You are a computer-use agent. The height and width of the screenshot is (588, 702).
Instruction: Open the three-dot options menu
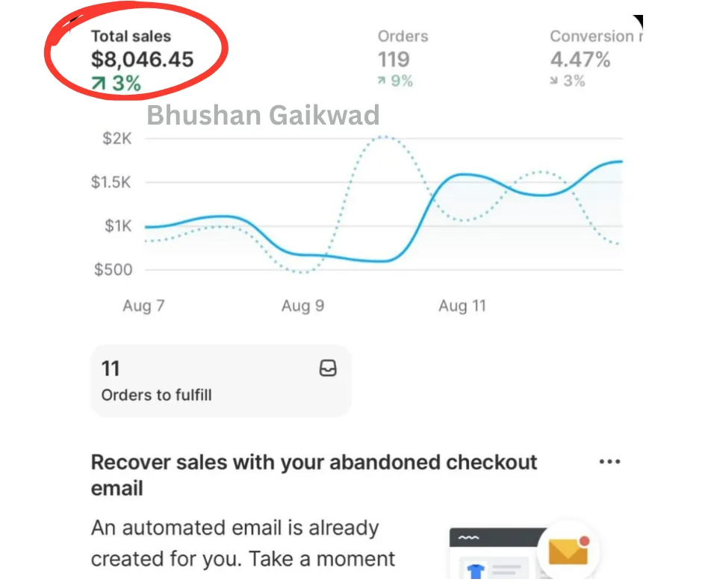click(x=610, y=462)
